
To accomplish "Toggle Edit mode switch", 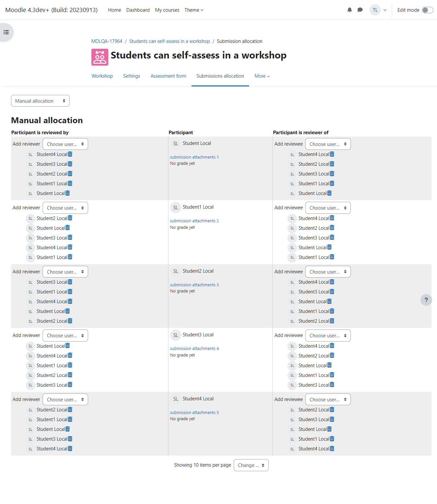I will coord(428,10).
